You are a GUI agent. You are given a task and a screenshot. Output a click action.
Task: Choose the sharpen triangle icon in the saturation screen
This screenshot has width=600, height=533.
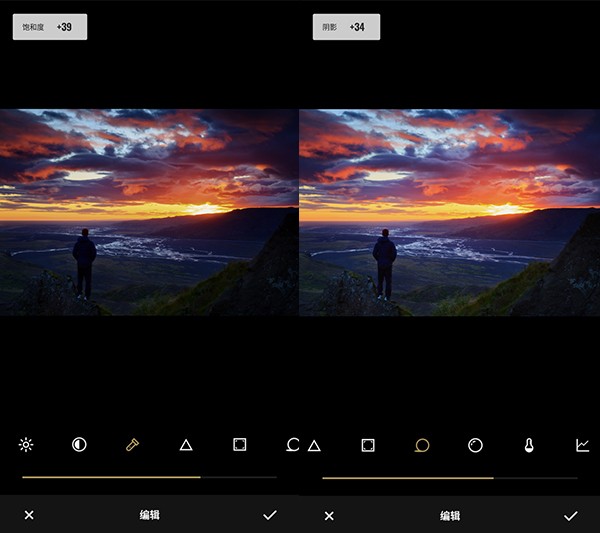[186, 445]
